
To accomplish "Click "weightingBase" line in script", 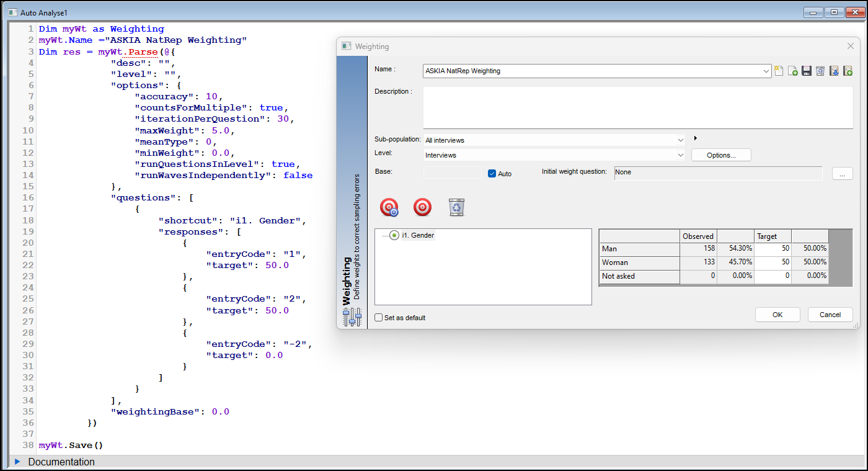I will (170, 411).
